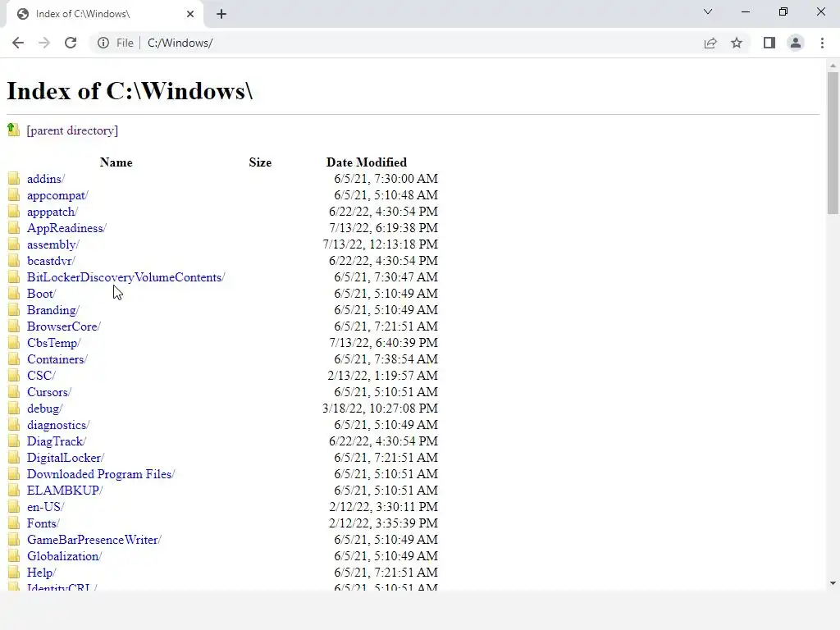View site information via the info icon
This screenshot has height=630, width=840.
click(103, 43)
